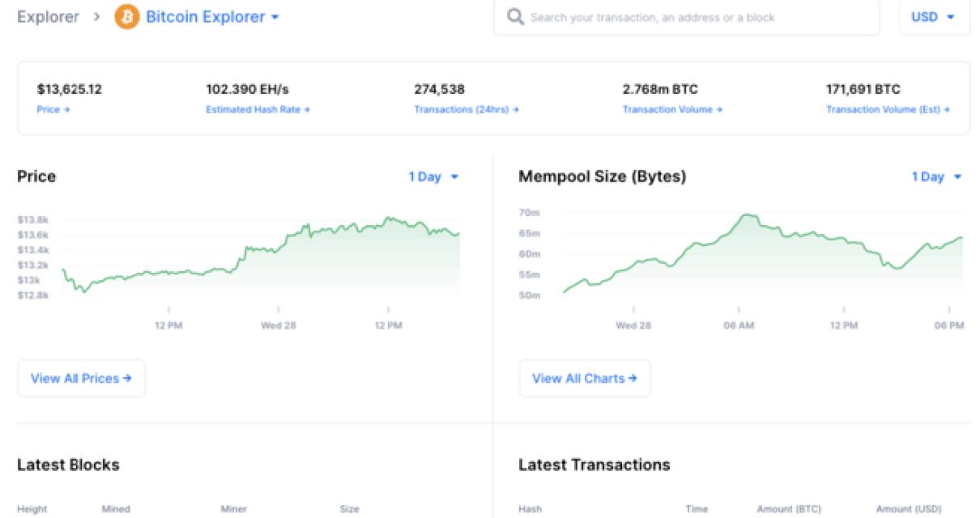The height and width of the screenshot is (518, 980).
Task: Click the Explorer breadcrumb link
Action: pyautogui.click(x=48, y=17)
